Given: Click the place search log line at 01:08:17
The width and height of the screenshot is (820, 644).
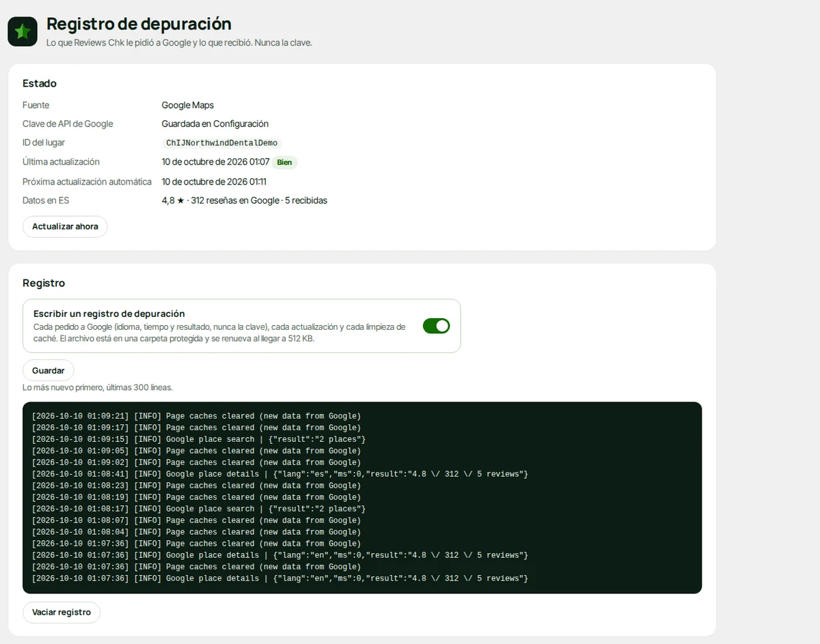Looking at the screenshot, I should click(x=199, y=509).
